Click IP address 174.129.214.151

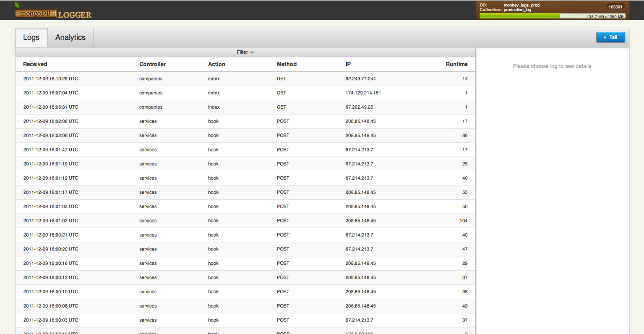click(x=363, y=93)
